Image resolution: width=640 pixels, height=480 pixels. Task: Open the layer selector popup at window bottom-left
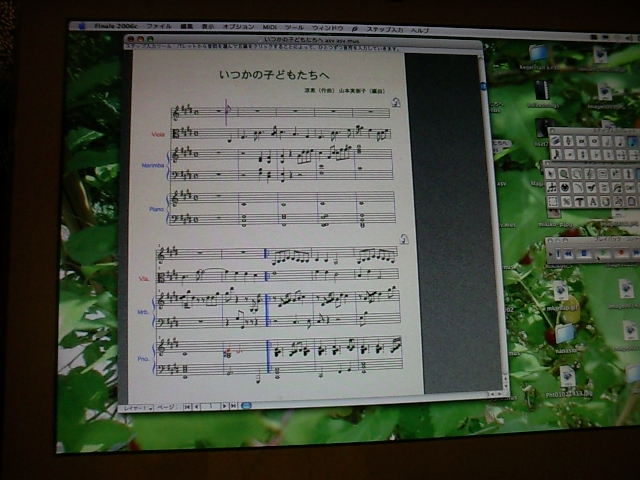[x=138, y=407]
